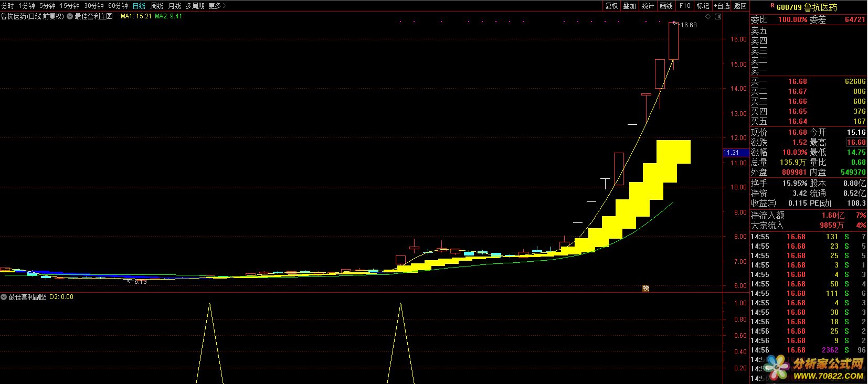Click the second spike in sub-chart
868x384 pixels.
pyautogui.click(x=401, y=343)
